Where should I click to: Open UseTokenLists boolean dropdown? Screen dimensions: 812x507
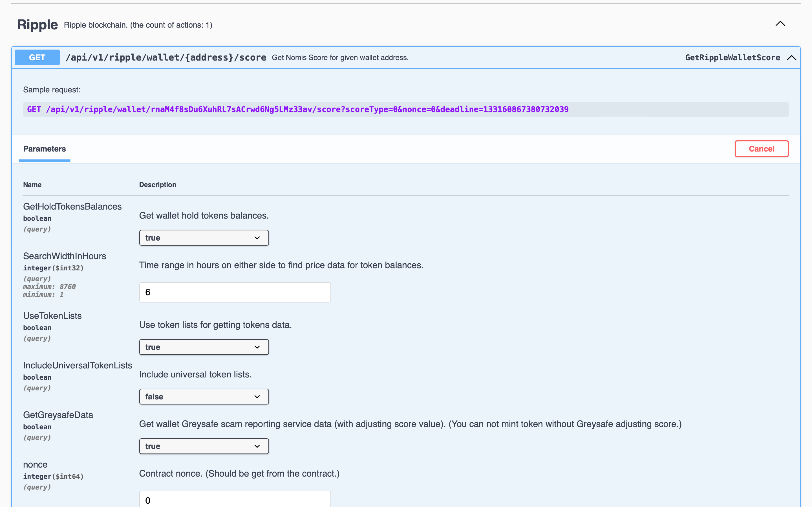pos(204,347)
